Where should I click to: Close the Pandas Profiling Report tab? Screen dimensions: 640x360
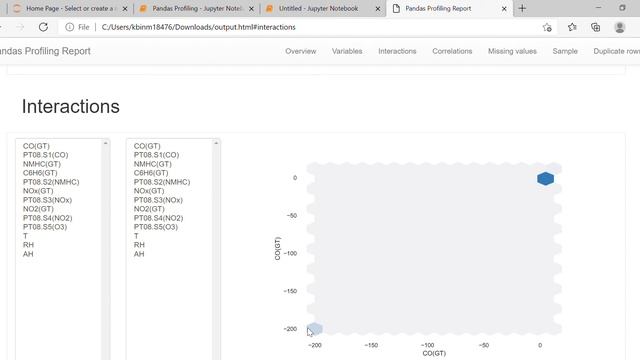click(x=504, y=9)
